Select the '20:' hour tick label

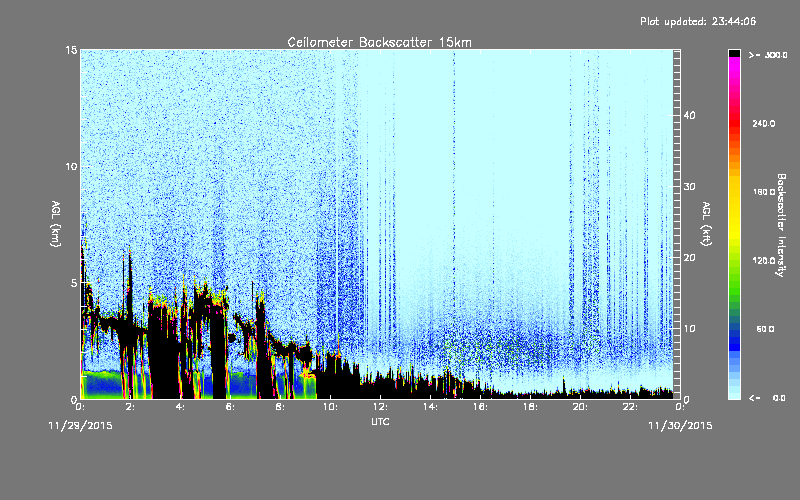tap(580, 407)
